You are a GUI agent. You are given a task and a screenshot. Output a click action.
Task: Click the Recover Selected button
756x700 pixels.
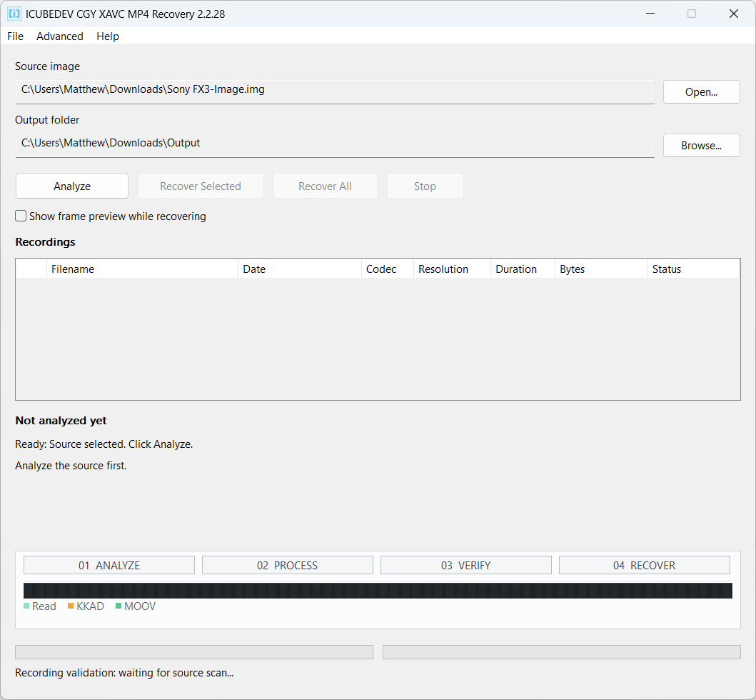click(x=201, y=186)
